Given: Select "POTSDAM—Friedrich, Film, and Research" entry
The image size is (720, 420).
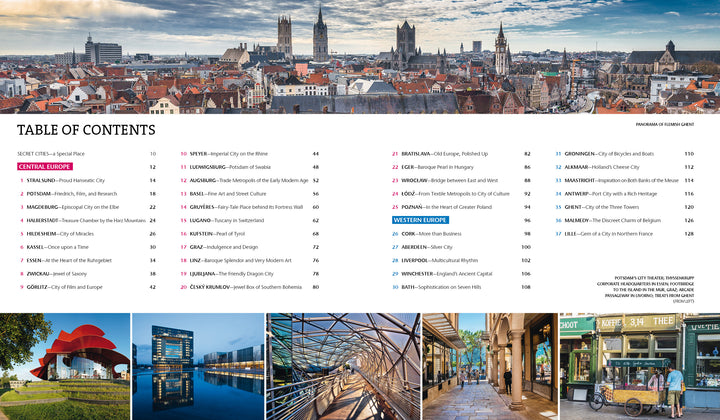Looking at the screenshot, I should coord(72,194).
